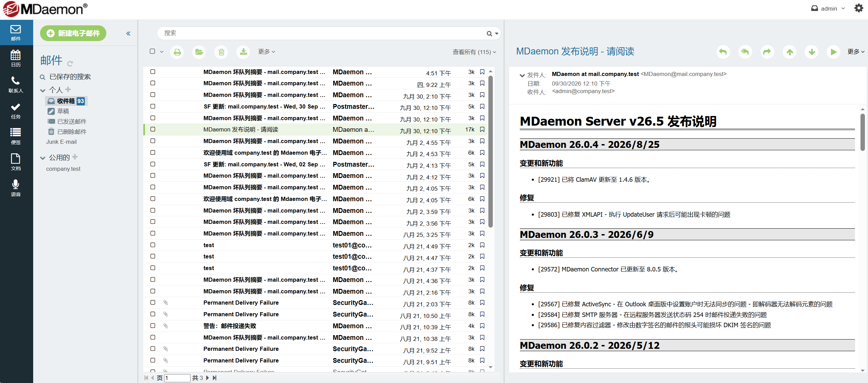The height and width of the screenshot is (383, 868).
Task: Click the green play icon in reading pane
Action: tap(833, 52)
